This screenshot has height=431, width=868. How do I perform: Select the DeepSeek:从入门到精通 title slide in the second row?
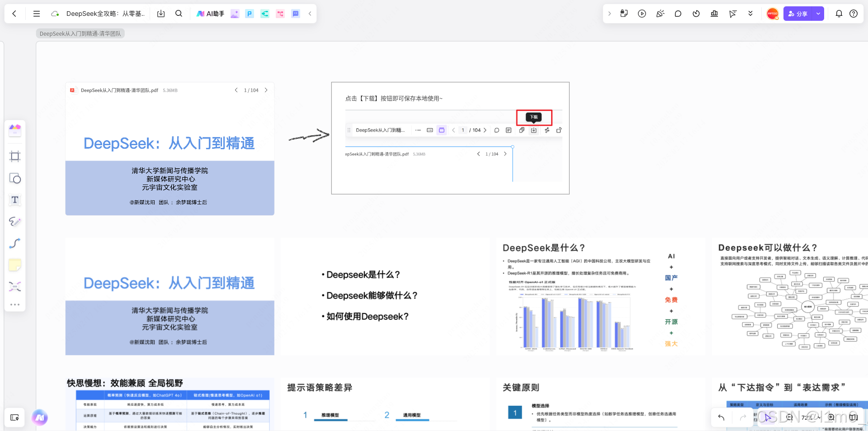(x=170, y=297)
